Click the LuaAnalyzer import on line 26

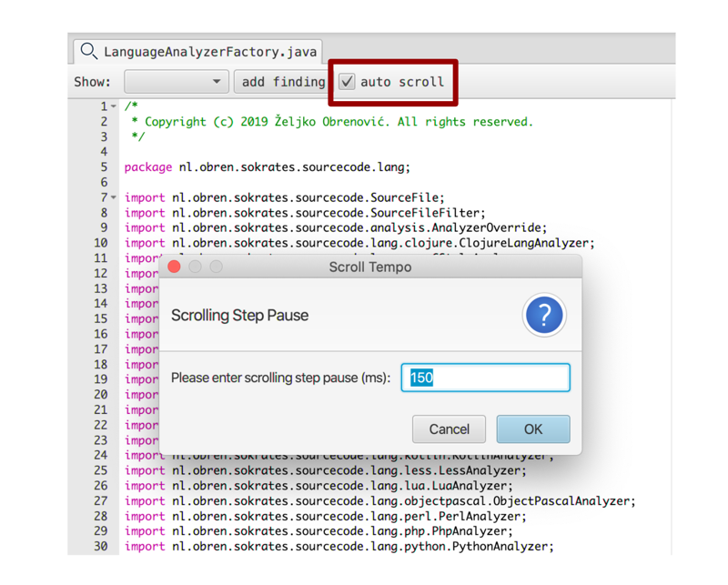point(318,486)
